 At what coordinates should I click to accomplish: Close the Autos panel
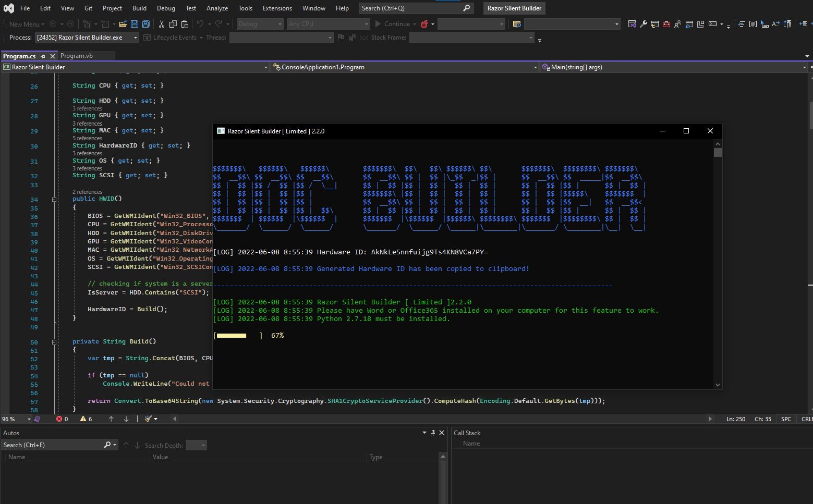[x=442, y=433]
